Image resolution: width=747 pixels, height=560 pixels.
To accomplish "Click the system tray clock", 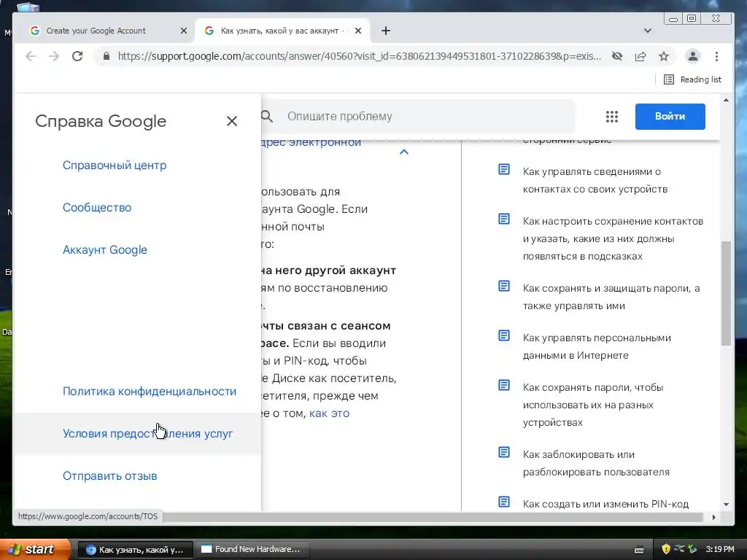I will (720, 549).
